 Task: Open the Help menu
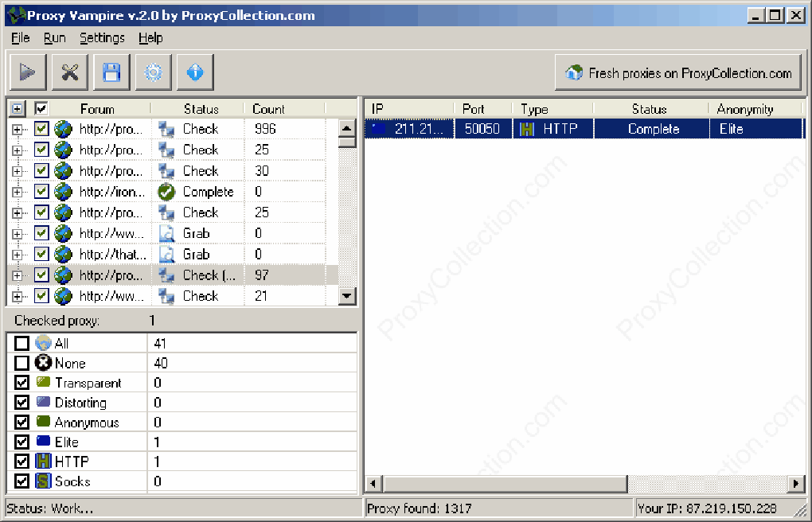point(150,38)
